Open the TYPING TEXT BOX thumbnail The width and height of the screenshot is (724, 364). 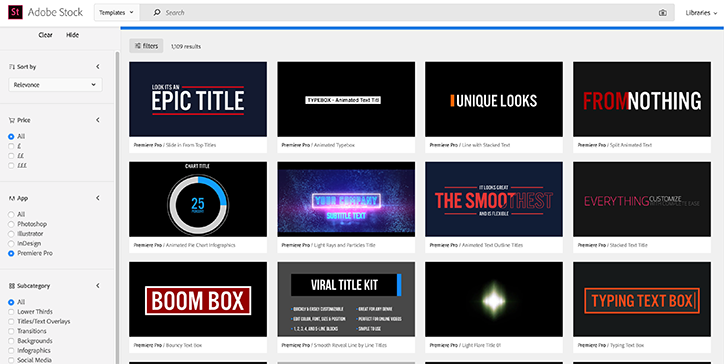(x=642, y=299)
